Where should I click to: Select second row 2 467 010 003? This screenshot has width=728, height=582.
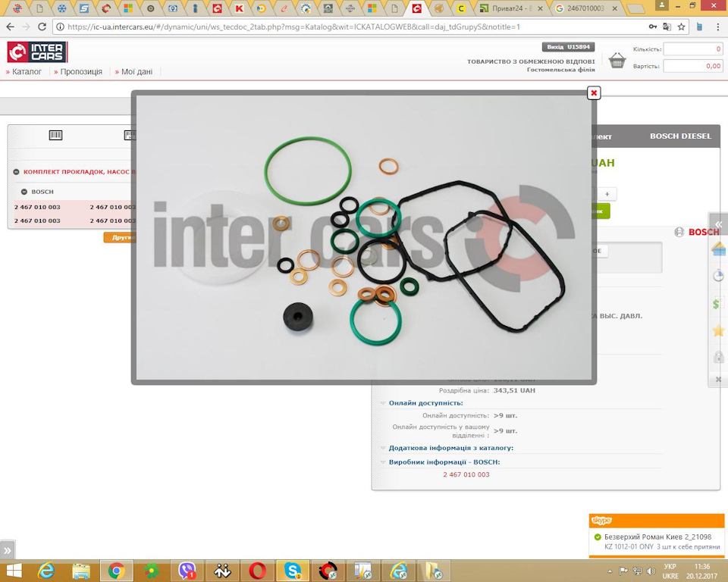point(37,221)
